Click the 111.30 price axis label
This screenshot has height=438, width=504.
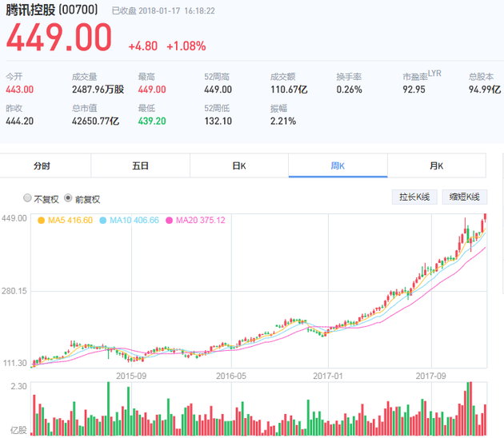tap(14, 363)
